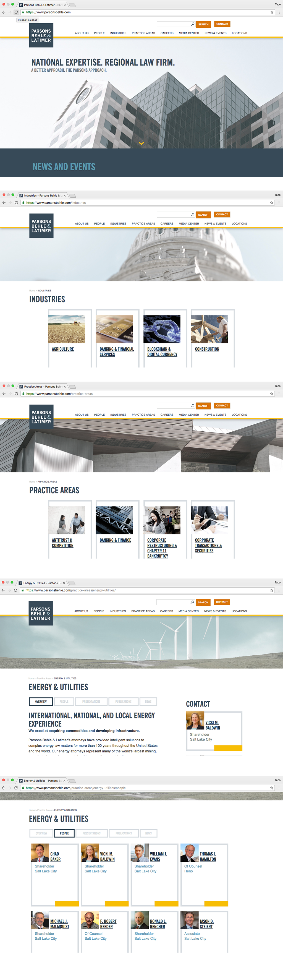Viewport: 283px width, 980px height.
Task: Select PRESENTATIONS tab in the energy-utilities/people window
Action: point(92,833)
